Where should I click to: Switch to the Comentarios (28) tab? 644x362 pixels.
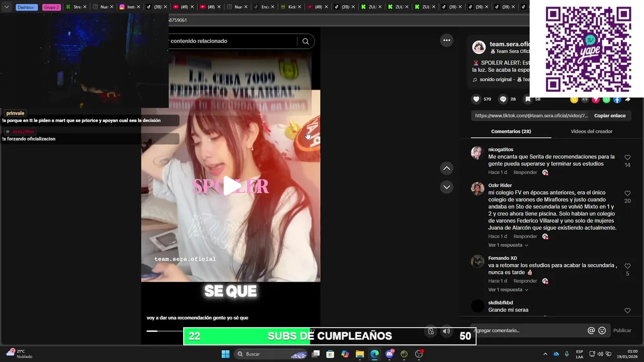click(x=511, y=131)
